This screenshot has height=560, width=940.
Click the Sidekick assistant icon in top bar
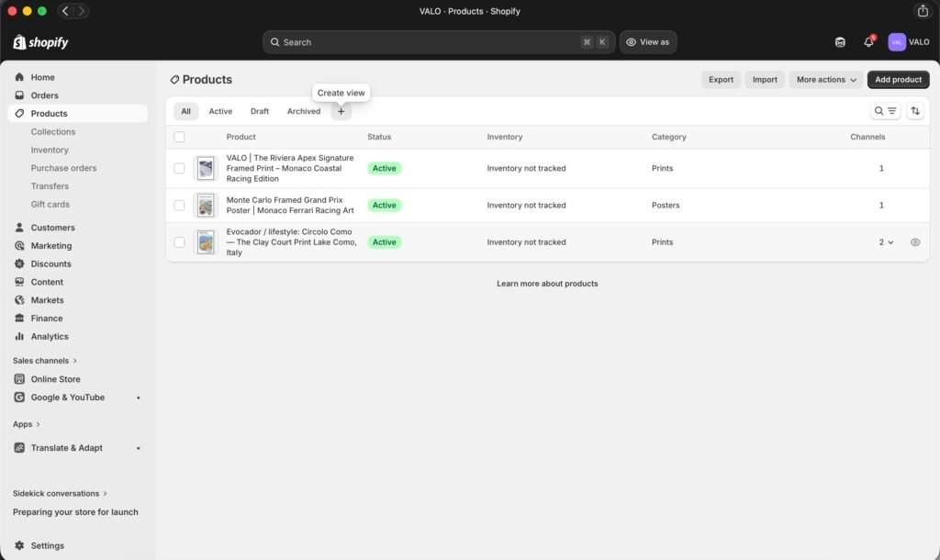[x=840, y=42]
